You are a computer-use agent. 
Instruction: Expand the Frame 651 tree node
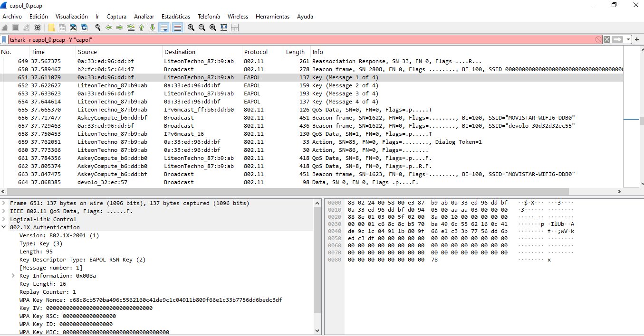(4, 203)
